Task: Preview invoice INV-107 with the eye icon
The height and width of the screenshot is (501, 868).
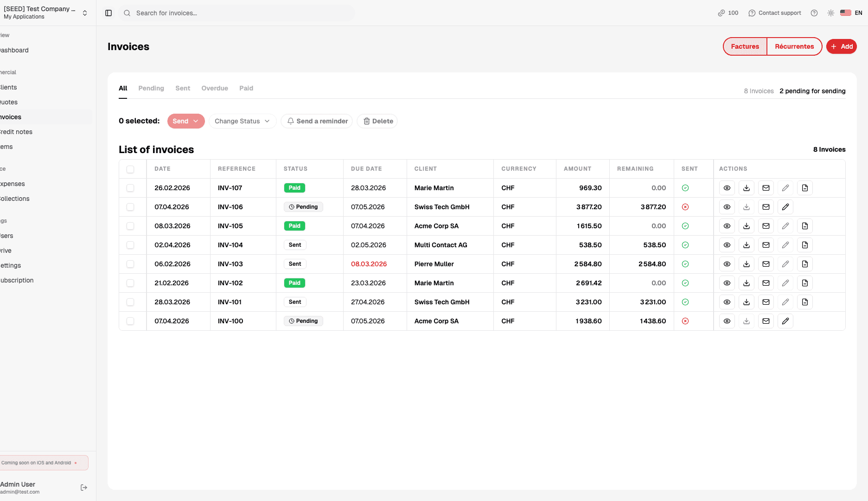Action: click(727, 188)
